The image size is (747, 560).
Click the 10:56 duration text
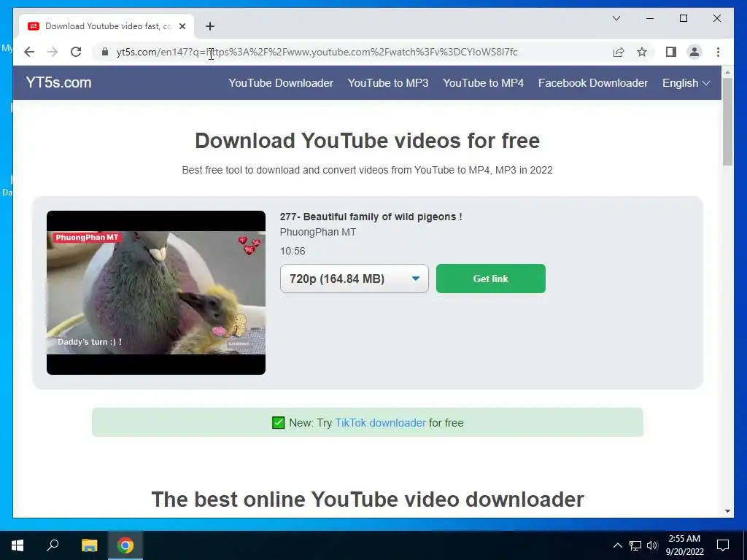click(x=293, y=251)
